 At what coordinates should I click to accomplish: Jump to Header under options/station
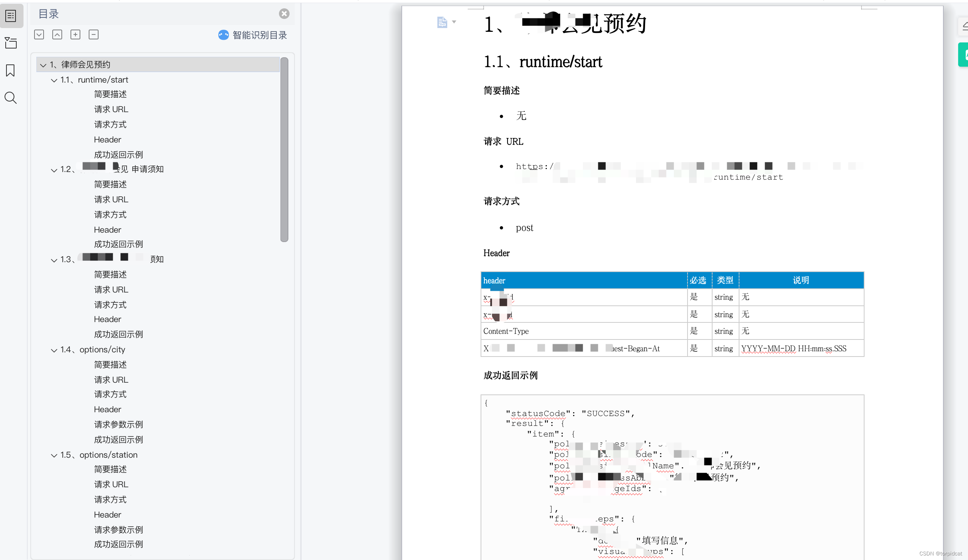107,515
